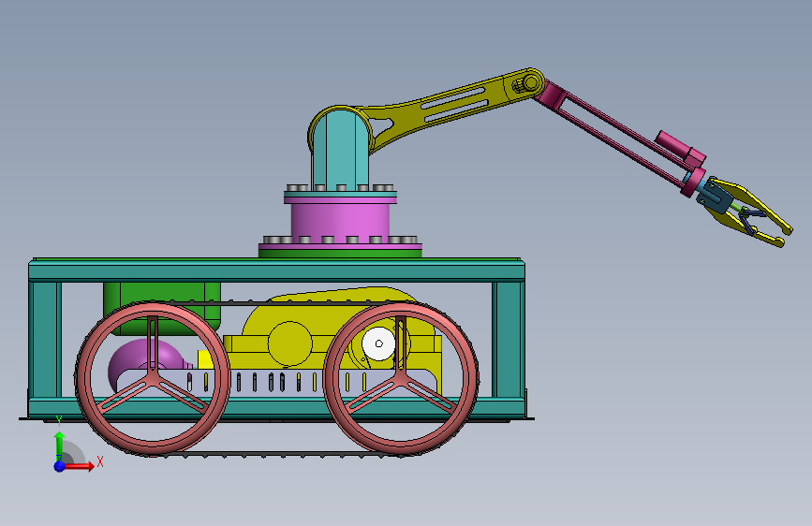Viewport: 812px width, 526px height.
Task: Select the left red spoked wheel
Action: (x=153, y=378)
